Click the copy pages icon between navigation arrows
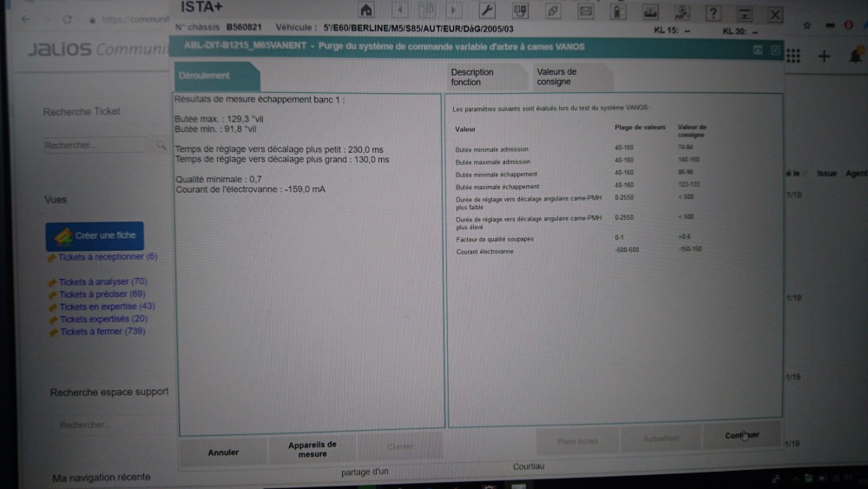 [426, 10]
